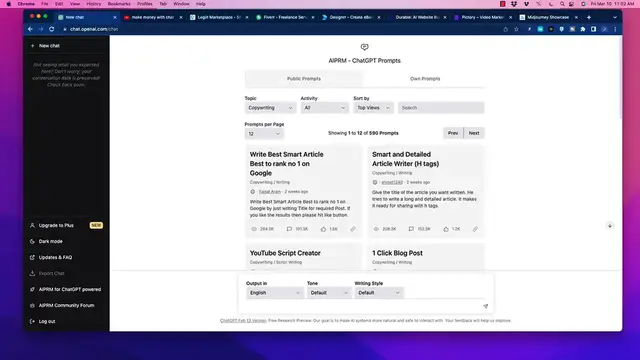640x360 pixels.
Task: Click views eye icon on Write Best Smart Article card
Action: pos(254,229)
